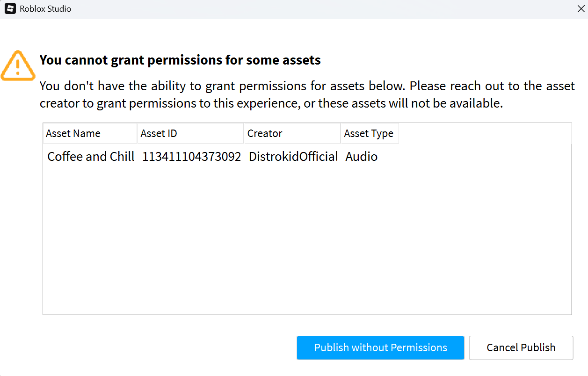The height and width of the screenshot is (376, 588).
Task: Click the permissions explanation paragraph text
Action: tap(307, 94)
